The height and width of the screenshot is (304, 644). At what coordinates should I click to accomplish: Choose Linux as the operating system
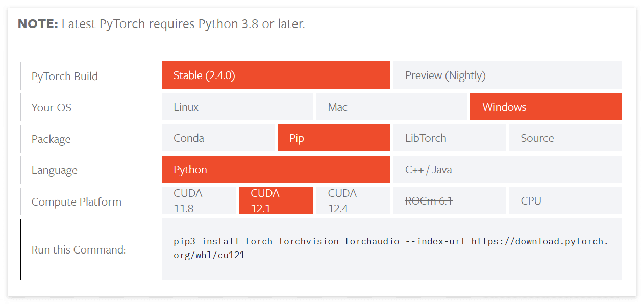pos(237,107)
